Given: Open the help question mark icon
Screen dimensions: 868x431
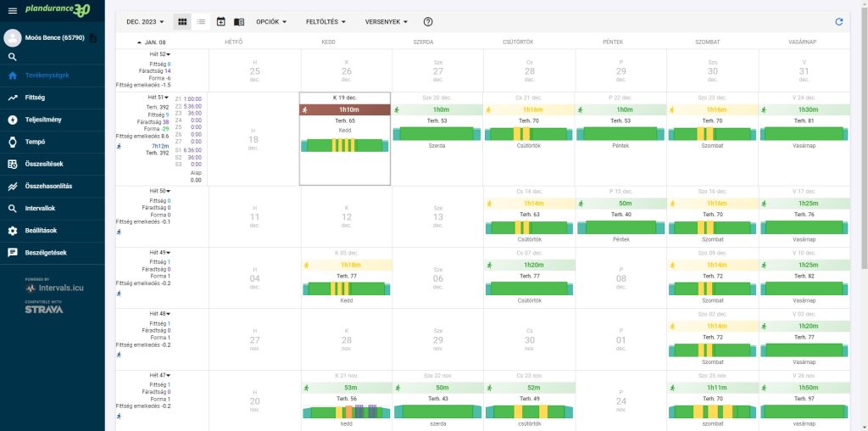Looking at the screenshot, I should pyautogui.click(x=428, y=22).
